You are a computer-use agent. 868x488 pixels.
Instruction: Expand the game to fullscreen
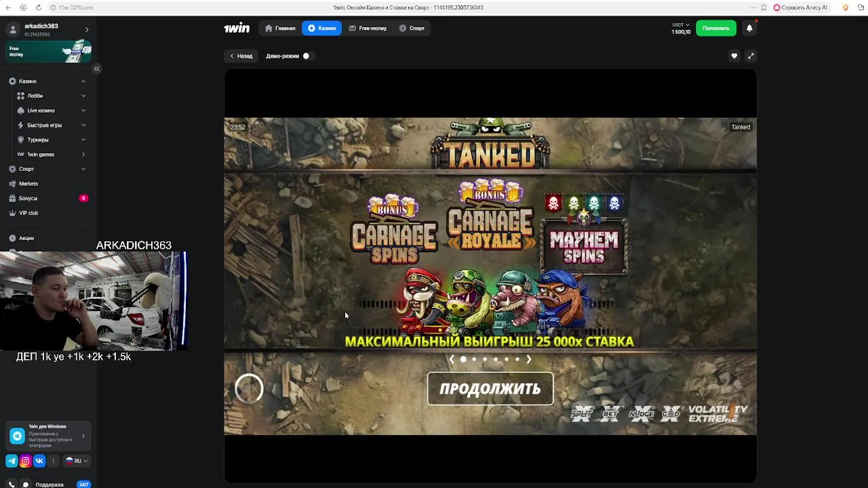point(750,56)
